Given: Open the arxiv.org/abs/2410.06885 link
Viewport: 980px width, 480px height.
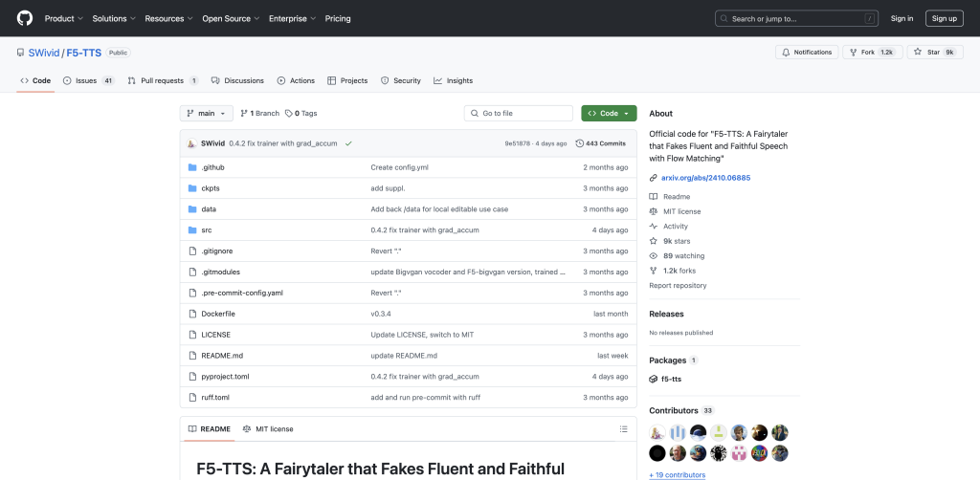Looking at the screenshot, I should click(x=705, y=178).
